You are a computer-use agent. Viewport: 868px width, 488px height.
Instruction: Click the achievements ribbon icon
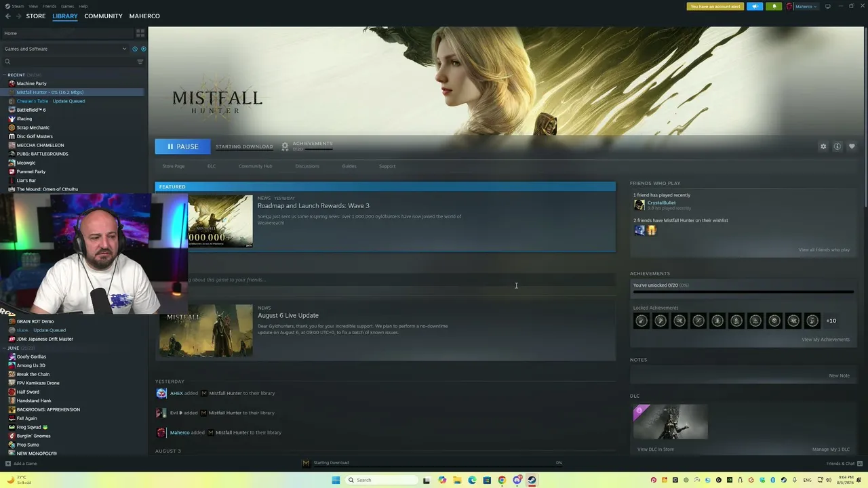(285, 146)
